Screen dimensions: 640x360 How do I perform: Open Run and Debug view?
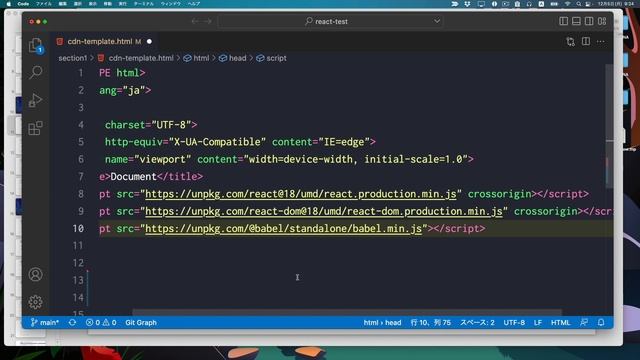click(x=36, y=100)
